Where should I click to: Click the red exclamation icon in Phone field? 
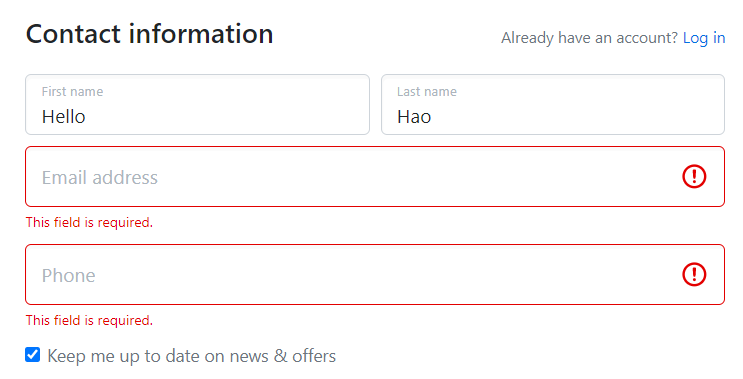point(694,275)
